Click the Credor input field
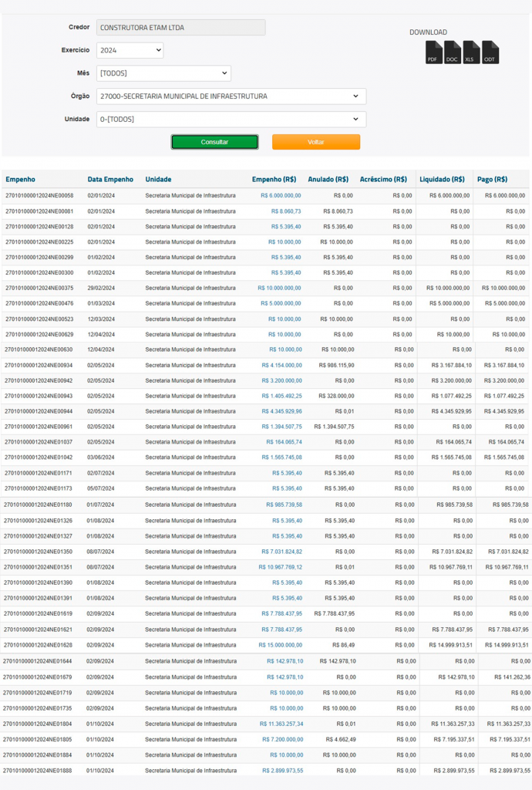The height and width of the screenshot is (790, 532). point(180,28)
